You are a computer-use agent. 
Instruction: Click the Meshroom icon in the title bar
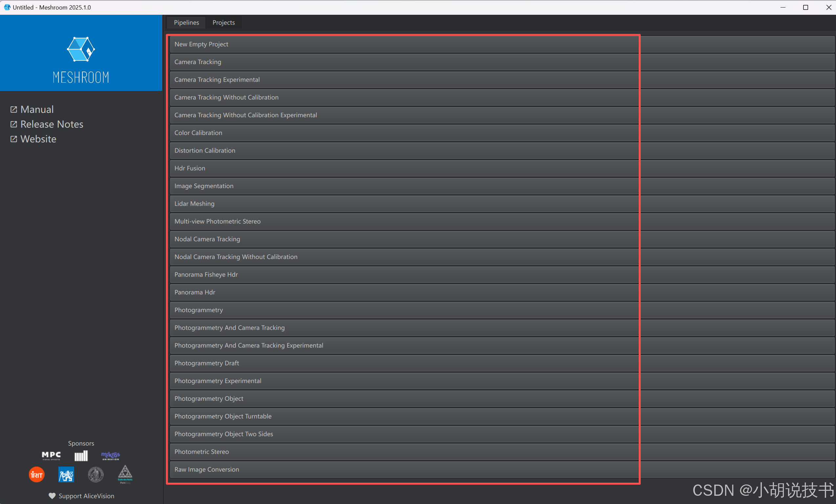[7, 7]
